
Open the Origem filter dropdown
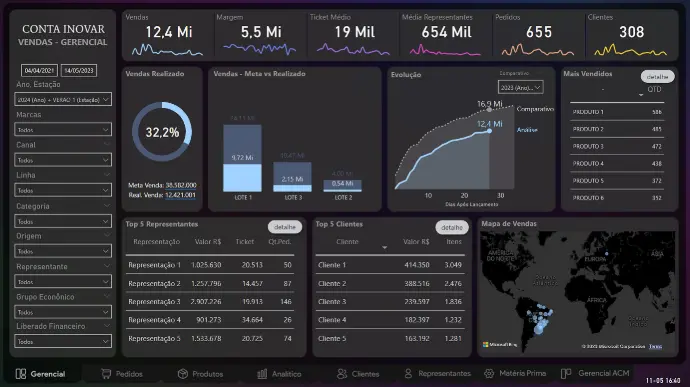(x=63, y=251)
